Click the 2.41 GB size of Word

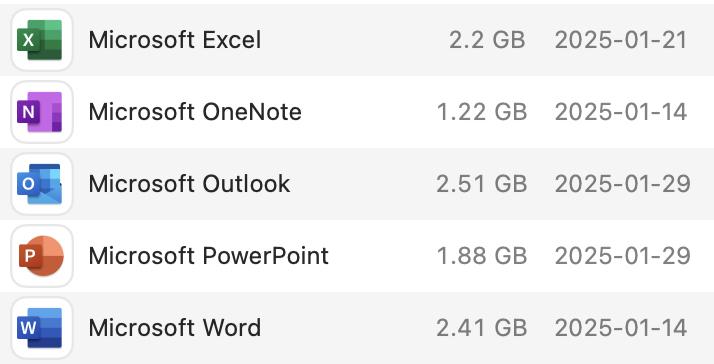(x=482, y=328)
